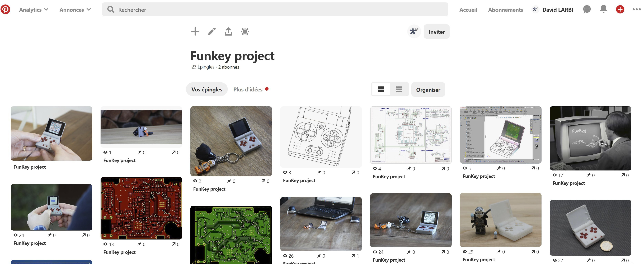Open the outdoor hands holding console pin

point(51,207)
